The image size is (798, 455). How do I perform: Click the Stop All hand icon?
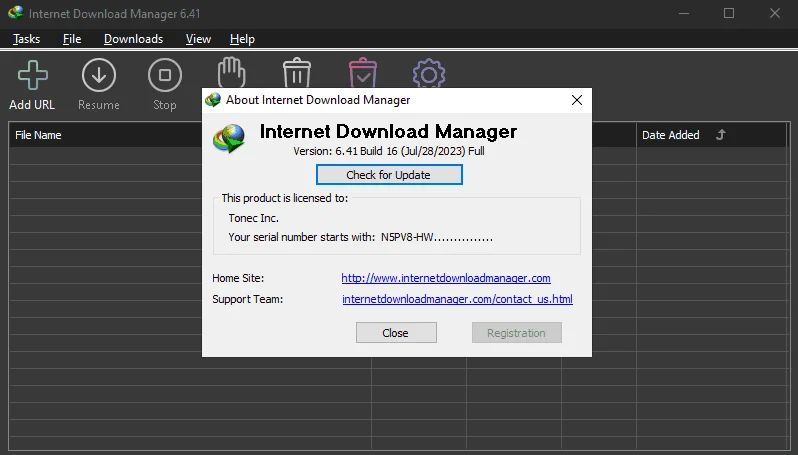[232, 72]
